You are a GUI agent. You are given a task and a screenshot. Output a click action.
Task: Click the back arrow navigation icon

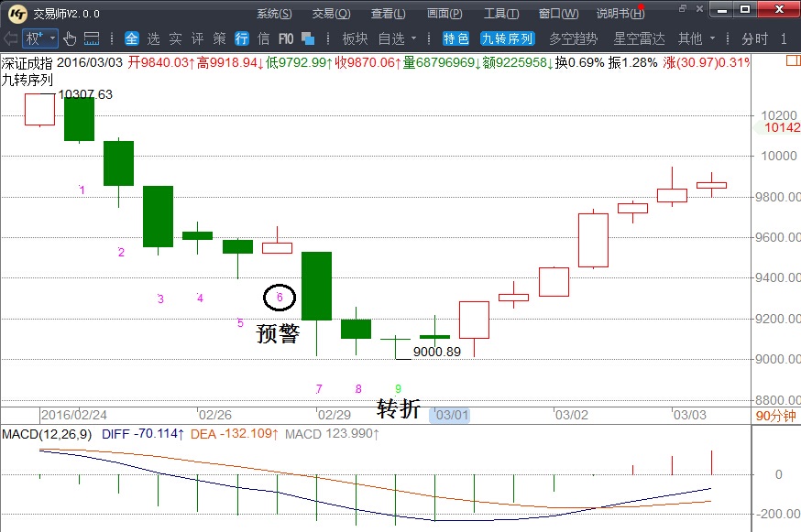tap(10, 38)
